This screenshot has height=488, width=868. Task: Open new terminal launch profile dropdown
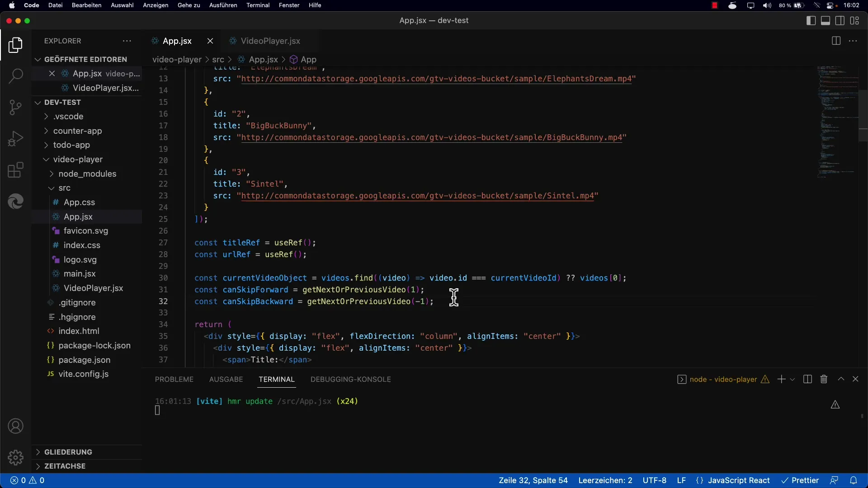click(792, 380)
